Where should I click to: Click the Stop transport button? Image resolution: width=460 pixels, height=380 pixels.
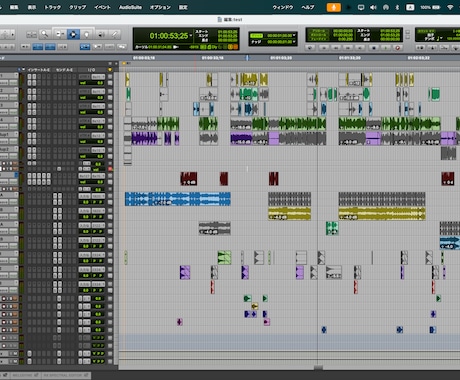click(374, 48)
